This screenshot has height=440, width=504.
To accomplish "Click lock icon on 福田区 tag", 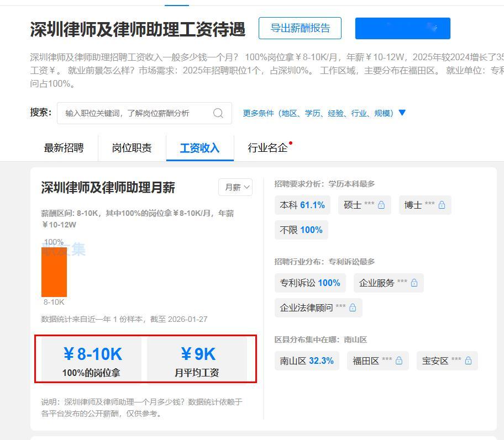I will click(x=399, y=361).
